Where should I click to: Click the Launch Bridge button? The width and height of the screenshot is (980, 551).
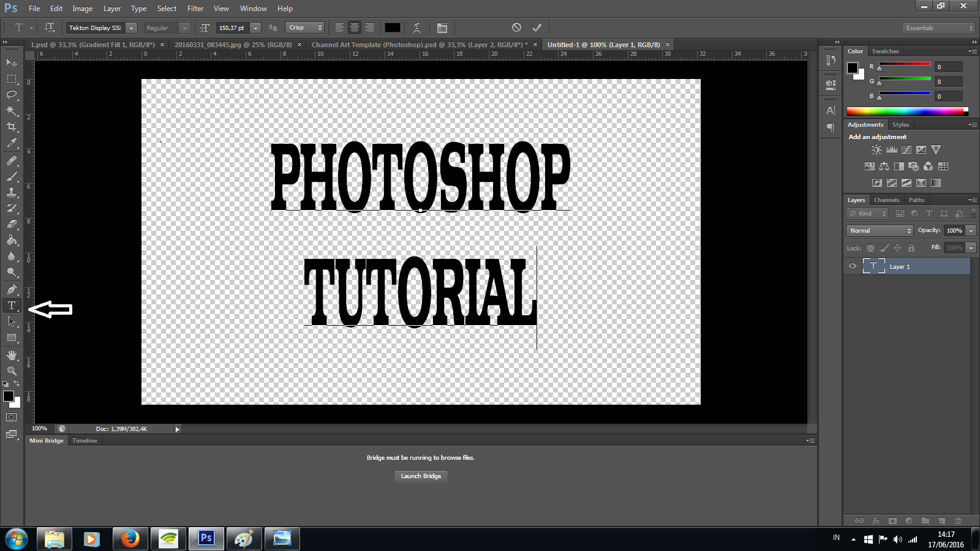[421, 476]
